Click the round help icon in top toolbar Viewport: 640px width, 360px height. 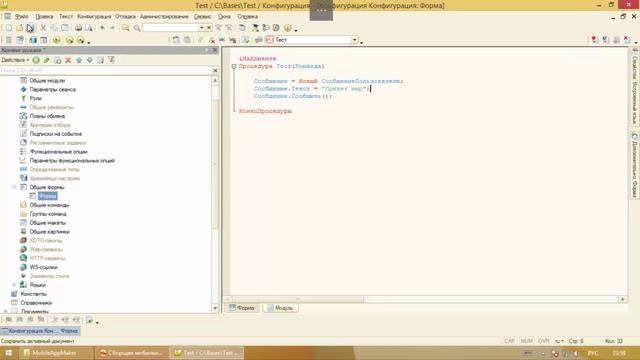tap(288, 28)
